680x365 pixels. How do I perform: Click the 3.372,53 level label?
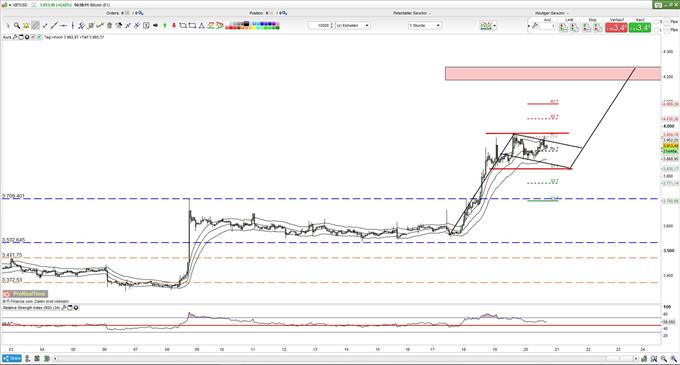click(x=12, y=280)
